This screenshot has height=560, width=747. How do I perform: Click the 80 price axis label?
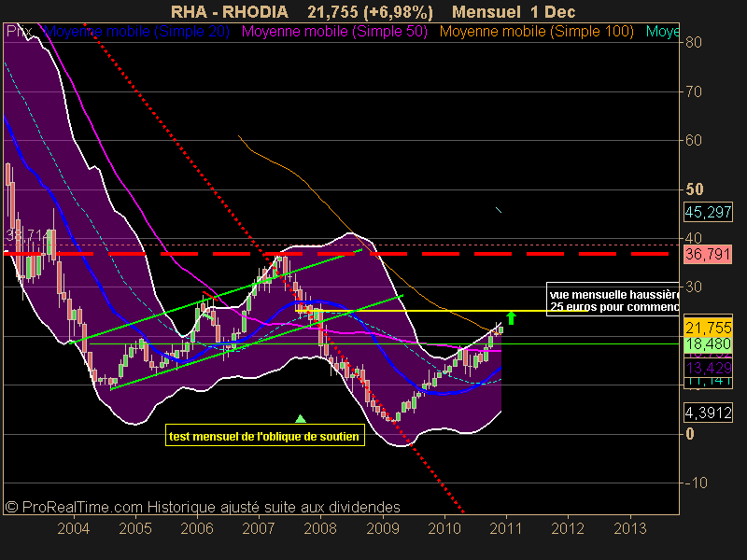coord(694,42)
